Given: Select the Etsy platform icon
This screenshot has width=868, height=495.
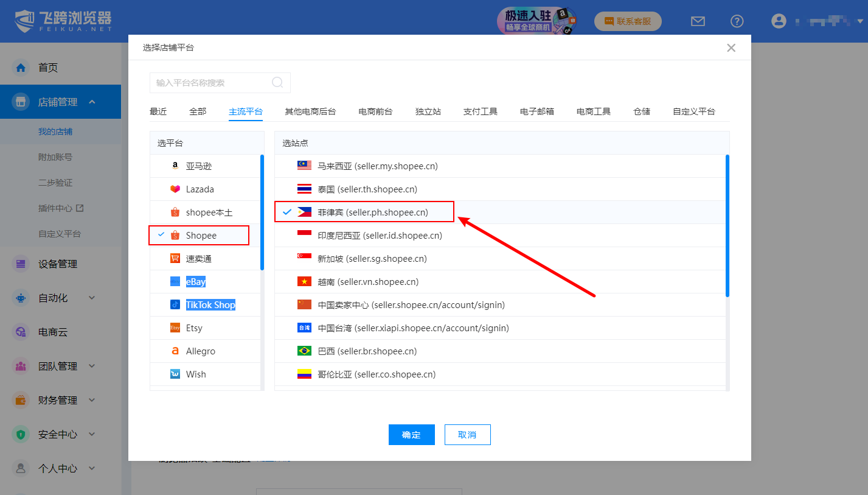Looking at the screenshot, I should (x=175, y=328).
